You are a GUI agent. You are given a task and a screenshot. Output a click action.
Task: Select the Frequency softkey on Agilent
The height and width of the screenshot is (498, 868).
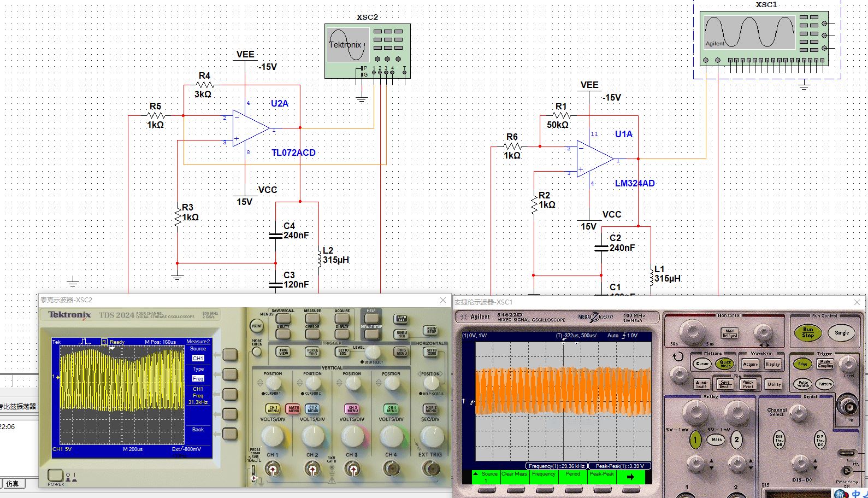(544, 477)
